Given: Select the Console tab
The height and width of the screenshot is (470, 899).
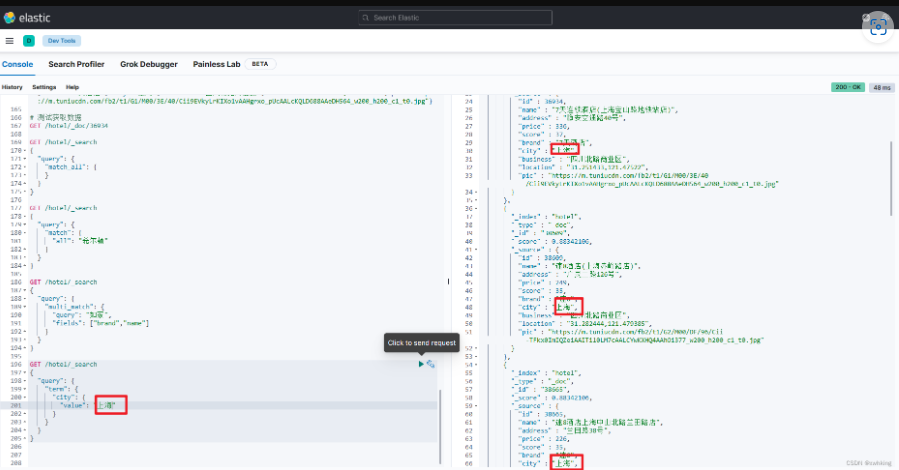Looking at the screenshot, I should pyautogui.click(x=17, y=64).
